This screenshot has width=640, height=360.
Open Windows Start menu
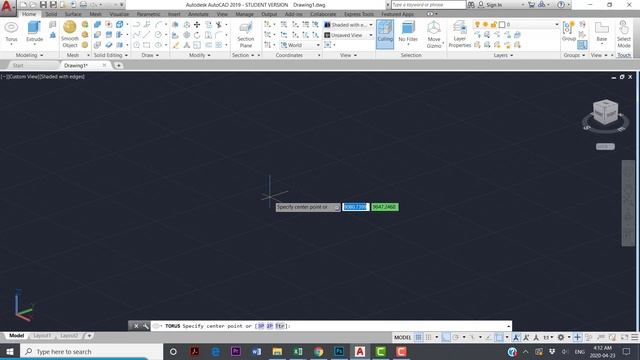9,351
